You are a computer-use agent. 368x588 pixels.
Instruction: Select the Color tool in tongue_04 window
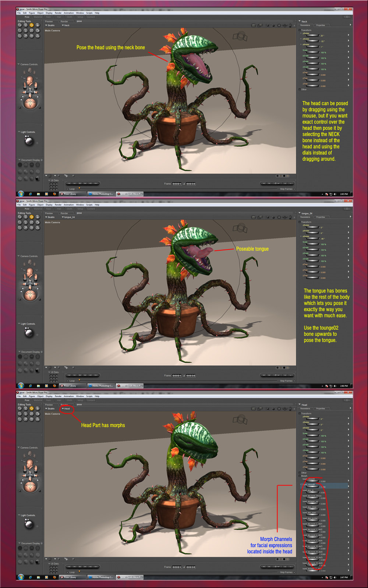click(38, 222)
